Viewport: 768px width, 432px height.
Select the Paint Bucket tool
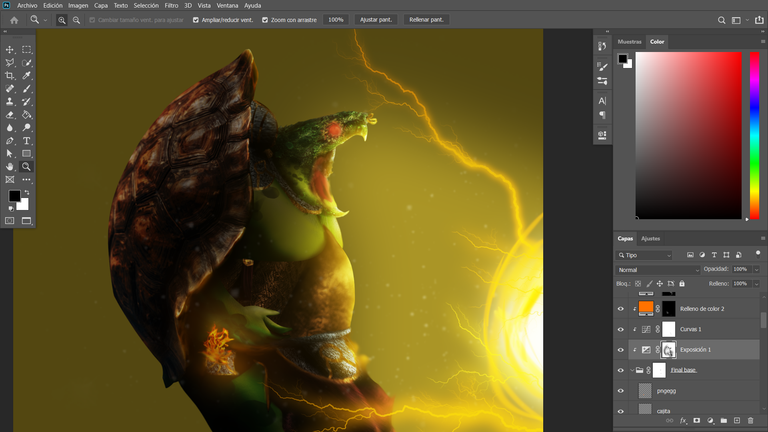26,115
